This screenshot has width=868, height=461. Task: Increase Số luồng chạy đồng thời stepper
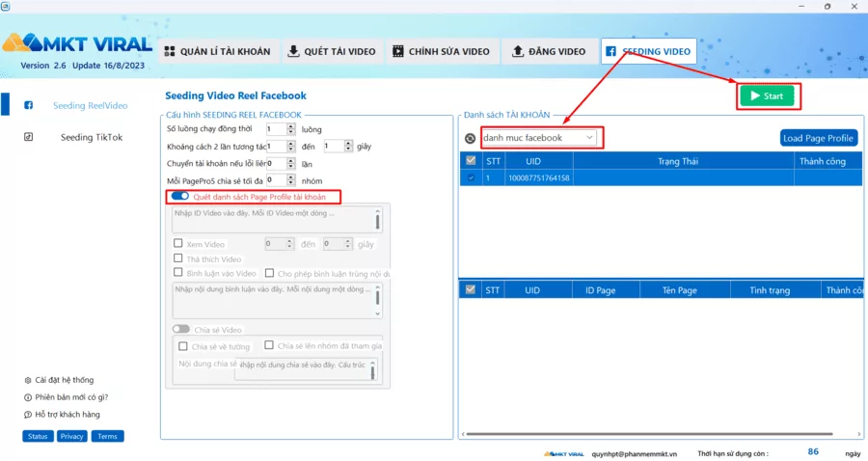[291, 126]
